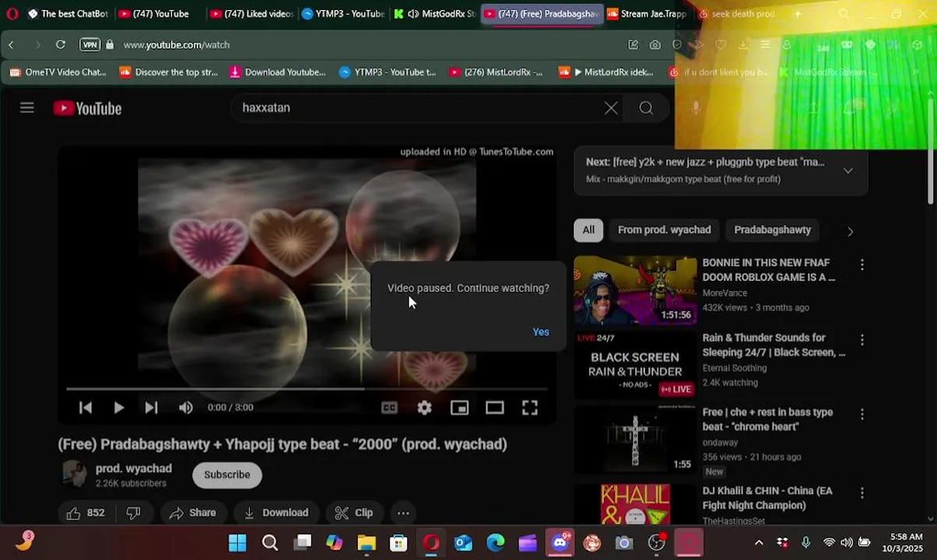Seek on the video progress bar
This screenshot has height=560, width=937.
click(307, 388)
